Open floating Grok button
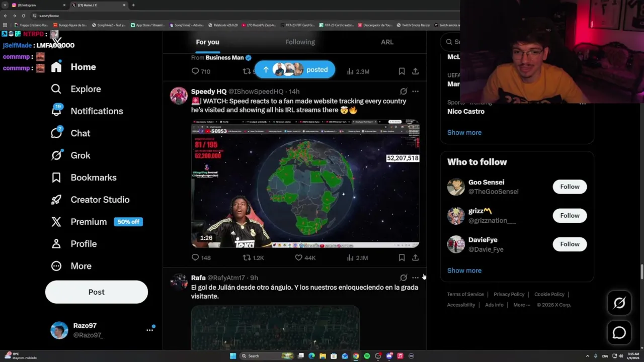Viewport: 644px width, 362px height. 619,303
